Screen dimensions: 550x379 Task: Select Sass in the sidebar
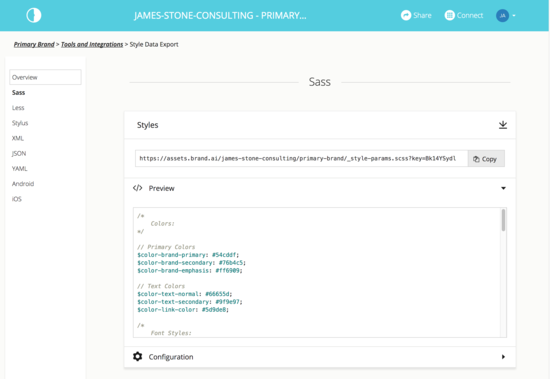point(18,93)
